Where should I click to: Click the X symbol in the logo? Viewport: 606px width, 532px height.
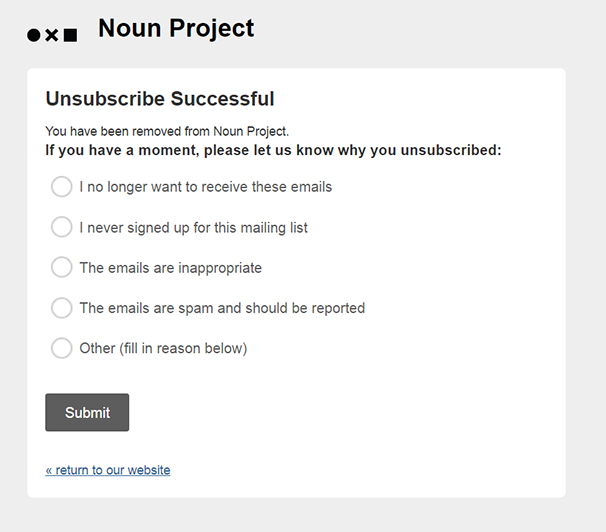52,36
